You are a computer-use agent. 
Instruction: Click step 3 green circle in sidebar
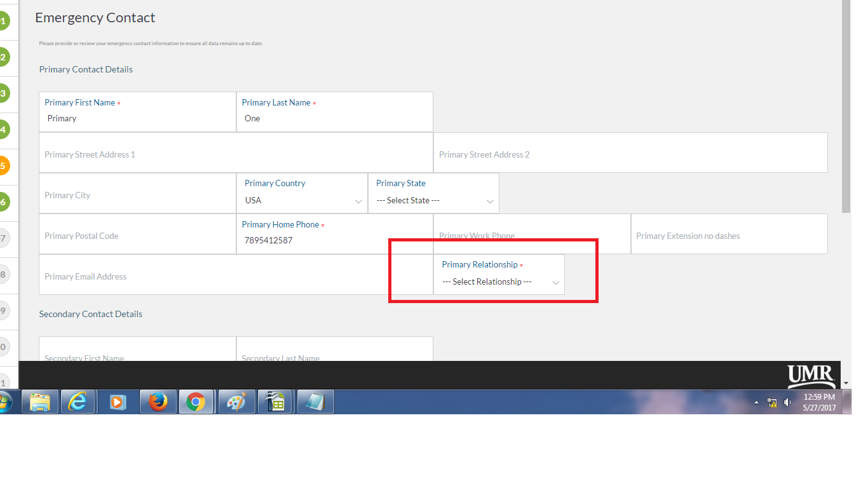pos(3,93)
